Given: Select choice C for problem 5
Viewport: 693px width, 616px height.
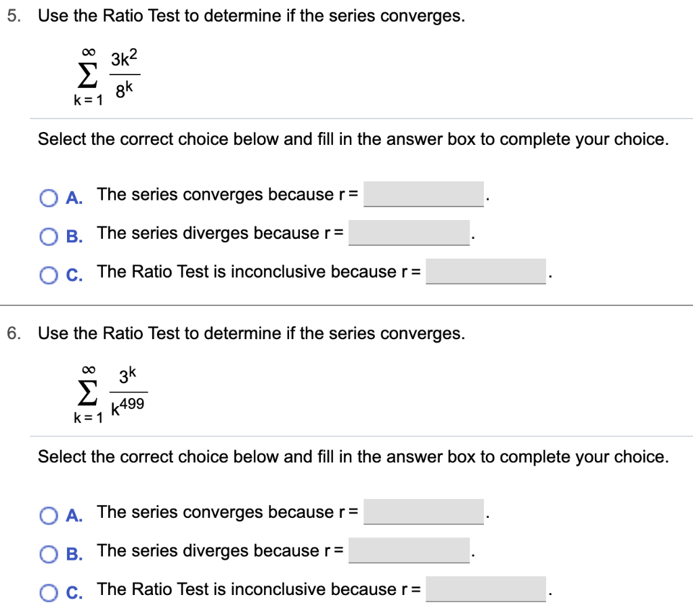Looking at the screenshot, I should [x=48, y=275].
